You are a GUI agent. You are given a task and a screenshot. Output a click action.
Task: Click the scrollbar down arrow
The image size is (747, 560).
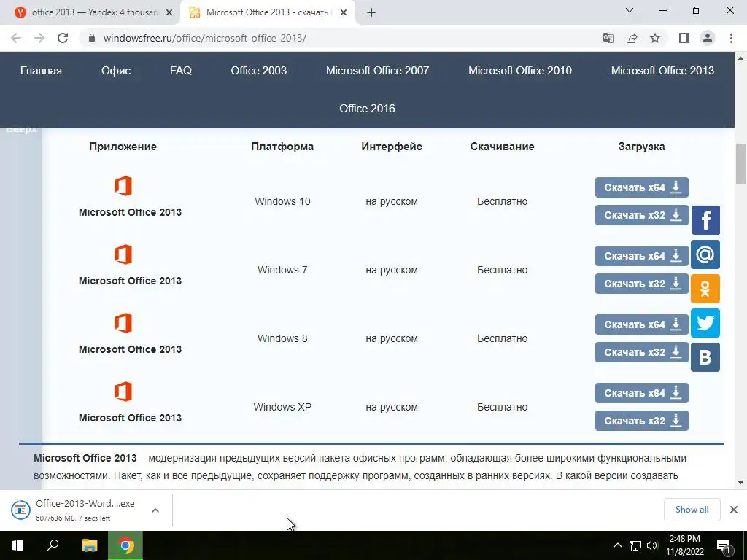pyautogui.click(x=741, y=483)
